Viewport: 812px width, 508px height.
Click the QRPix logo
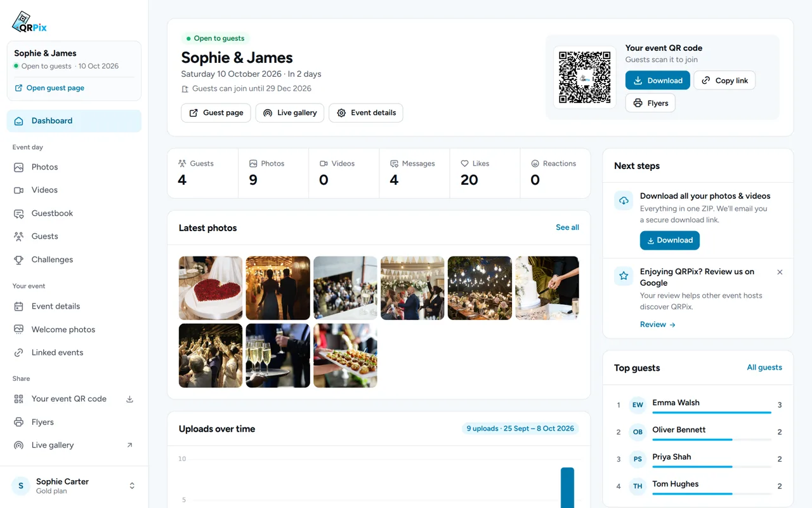click(29, 22)
